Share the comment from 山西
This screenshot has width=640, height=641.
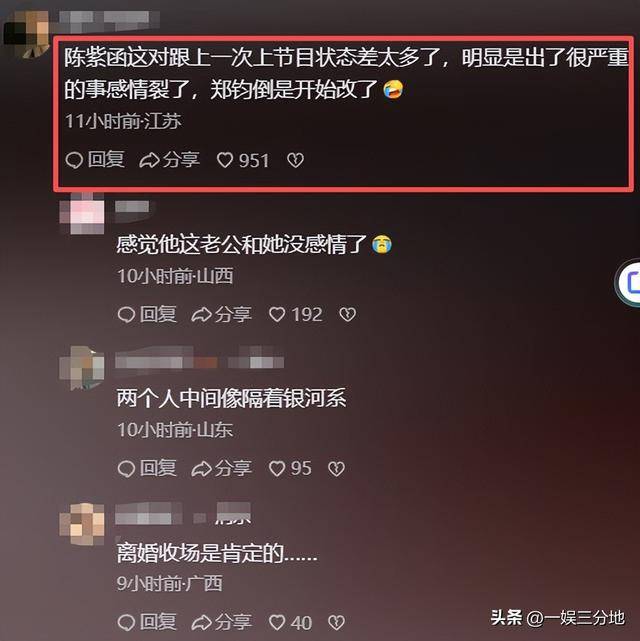[x=222, y=314]
